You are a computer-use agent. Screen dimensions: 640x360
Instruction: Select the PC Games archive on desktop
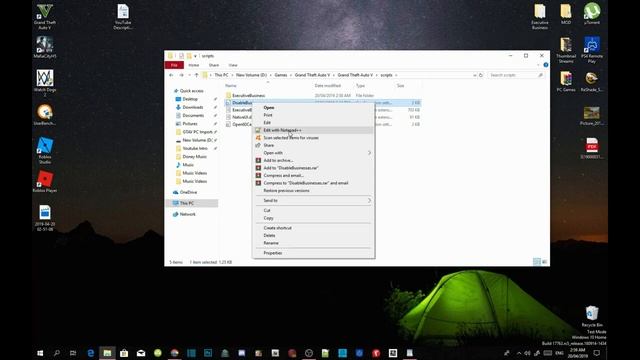click(566, 81)
